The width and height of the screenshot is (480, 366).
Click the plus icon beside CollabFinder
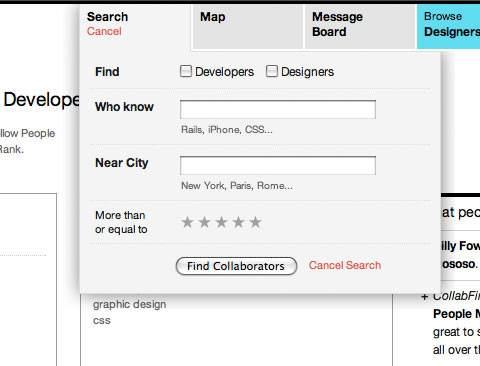tap(424, 297)
